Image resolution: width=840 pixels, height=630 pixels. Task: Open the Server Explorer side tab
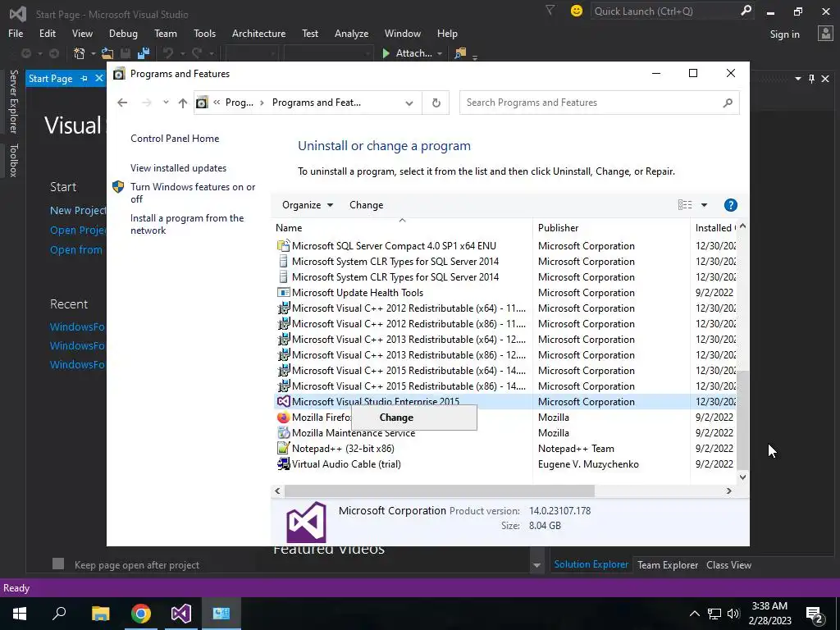tap(13, 101)
